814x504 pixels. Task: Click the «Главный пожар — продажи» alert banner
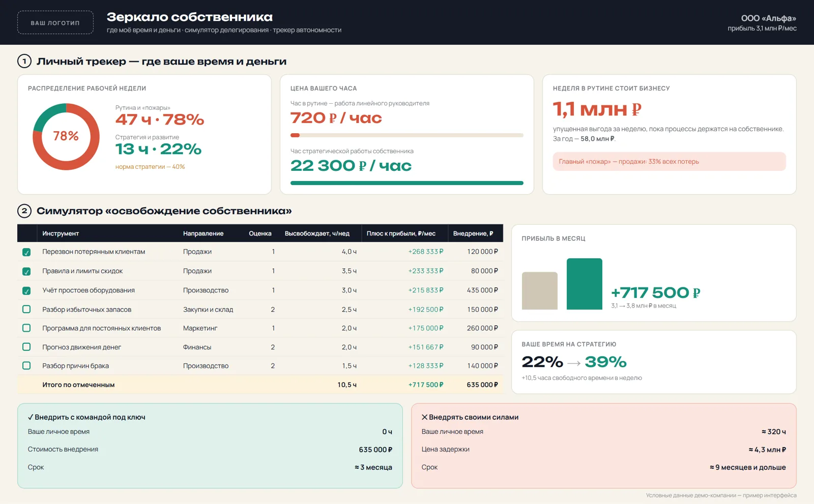tap(670, 162)
